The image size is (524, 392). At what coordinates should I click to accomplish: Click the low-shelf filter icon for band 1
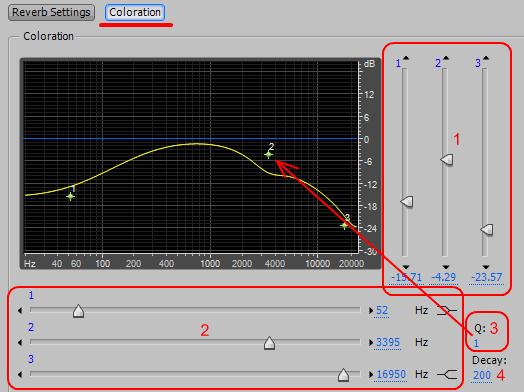pos(447,310)
